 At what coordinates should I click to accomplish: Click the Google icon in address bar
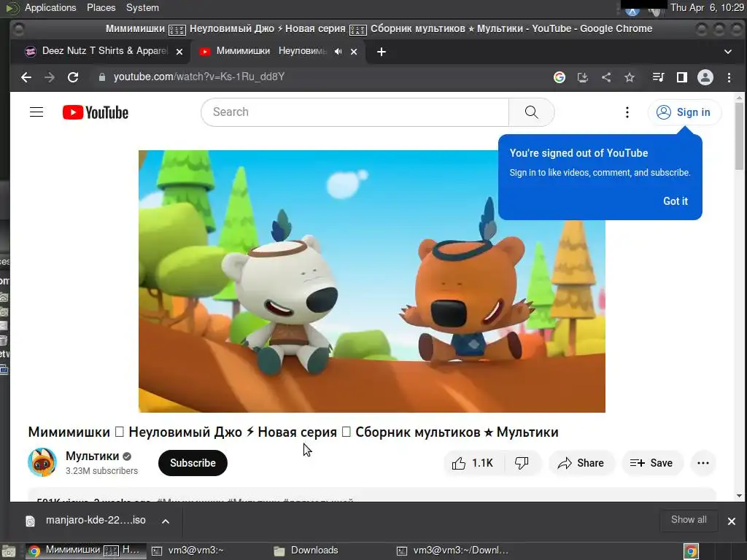(560, 77)
